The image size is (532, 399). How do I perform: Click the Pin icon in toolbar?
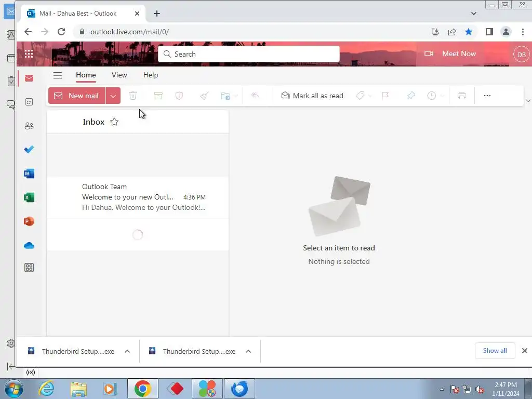[x=411, y=96]
